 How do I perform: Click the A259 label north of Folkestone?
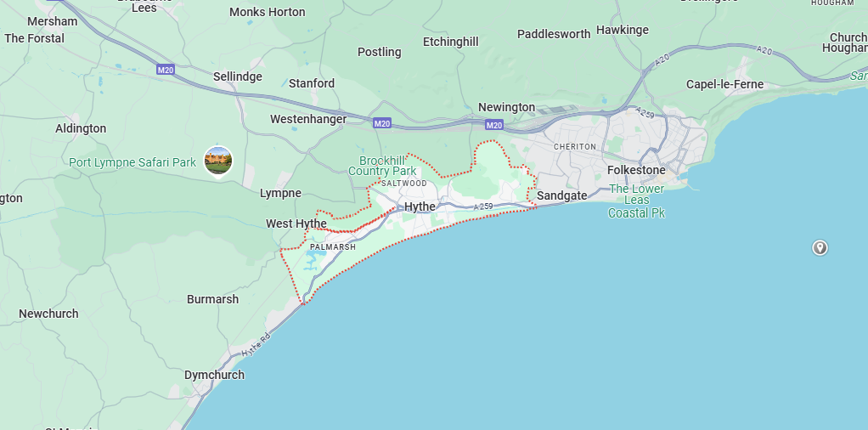[x=645, y=112]
